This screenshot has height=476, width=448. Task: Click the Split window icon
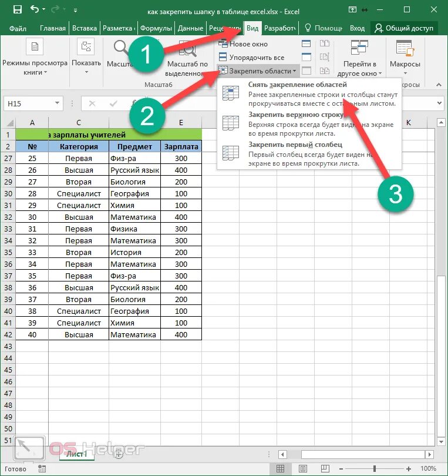[306, 44]
